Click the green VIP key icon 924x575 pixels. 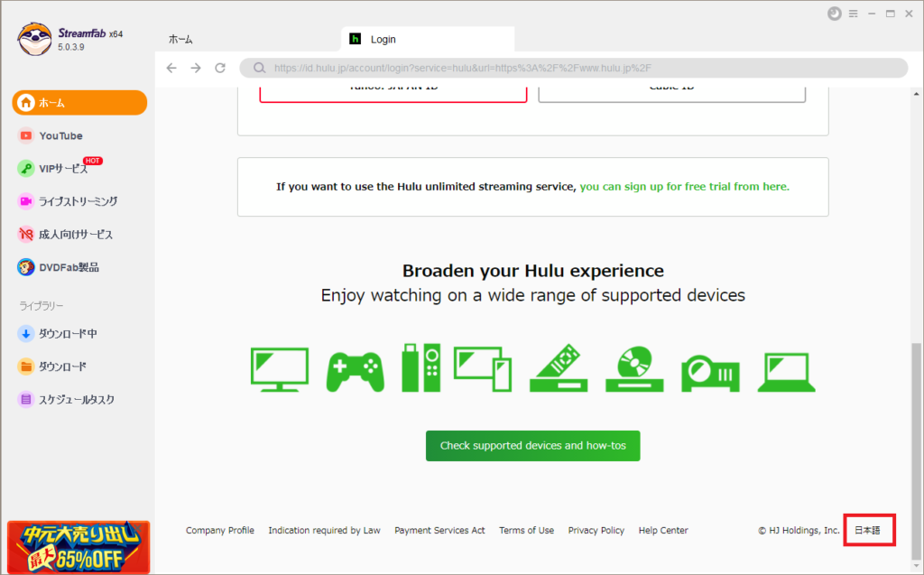click(x=25, y=169)
